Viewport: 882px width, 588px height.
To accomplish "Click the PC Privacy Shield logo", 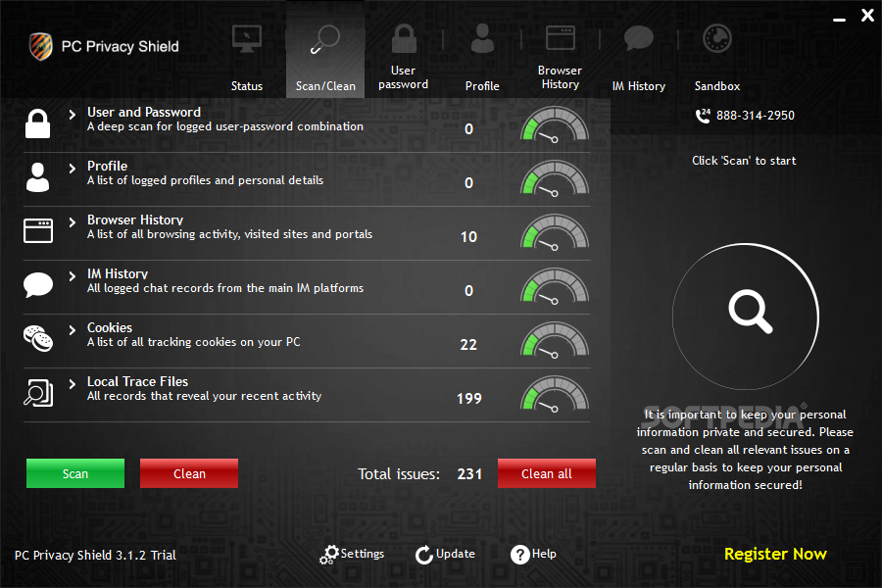I will [x=41, y=46].
